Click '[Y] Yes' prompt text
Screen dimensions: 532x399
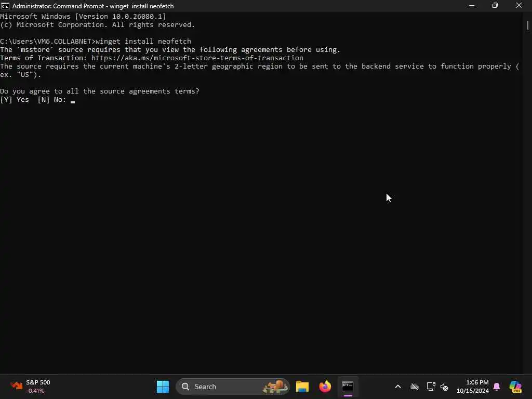[x=15, y=100]
